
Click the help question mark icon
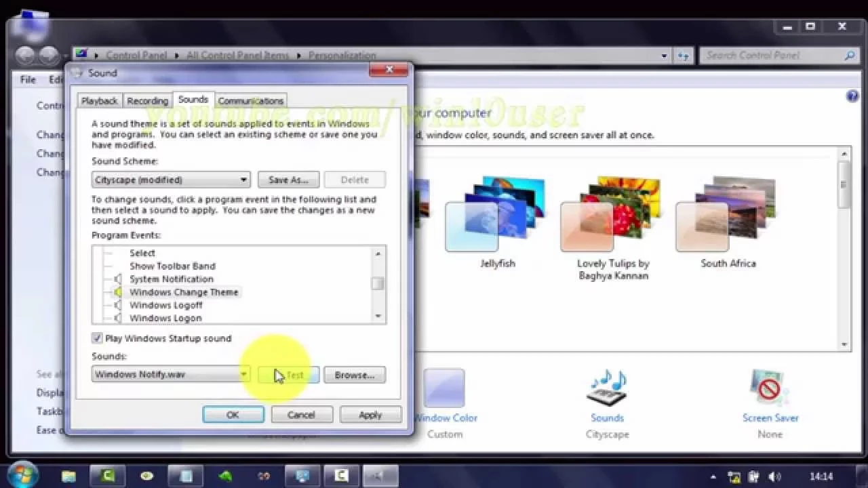852,96
